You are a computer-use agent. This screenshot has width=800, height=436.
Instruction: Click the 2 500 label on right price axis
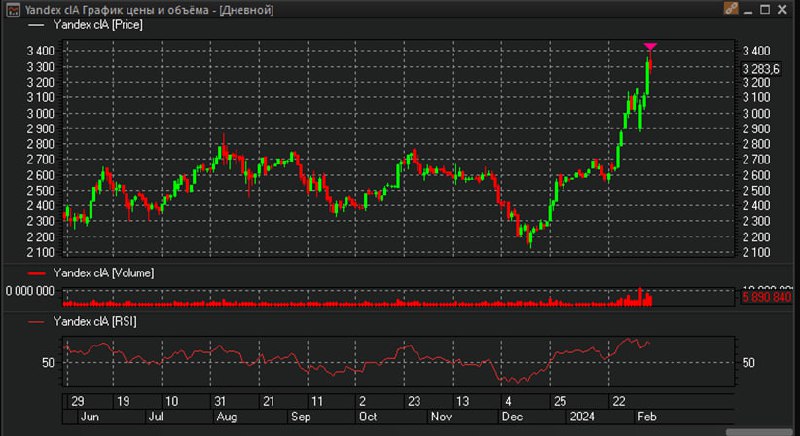[x=756, y=190]
